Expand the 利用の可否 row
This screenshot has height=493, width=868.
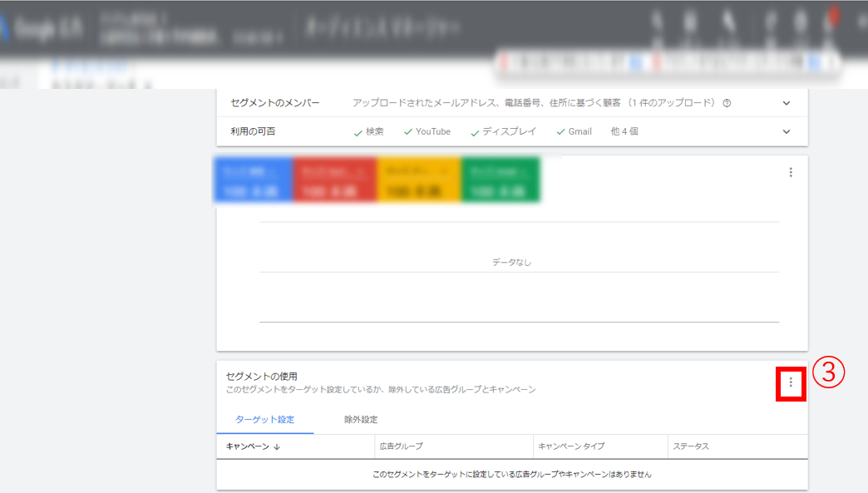[786, 131]
